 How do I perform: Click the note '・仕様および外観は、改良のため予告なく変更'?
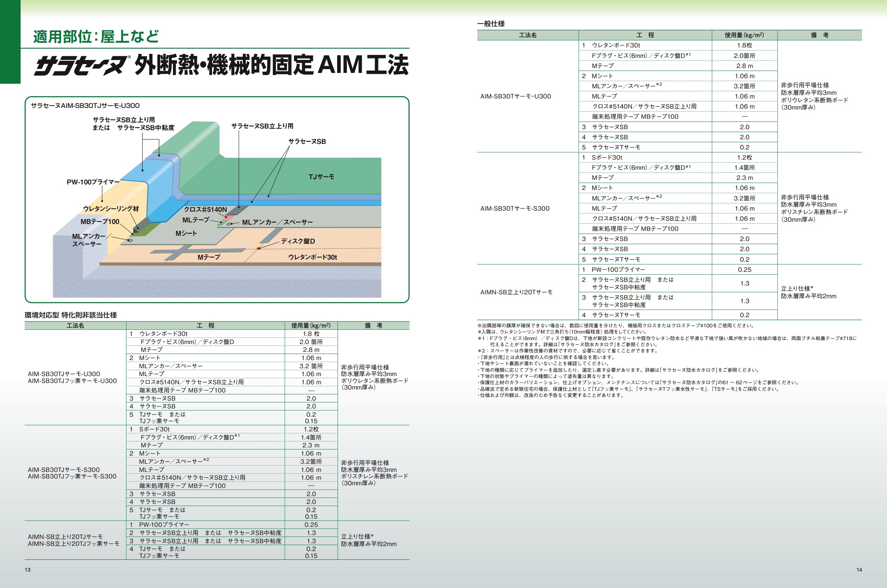point(551,395)
